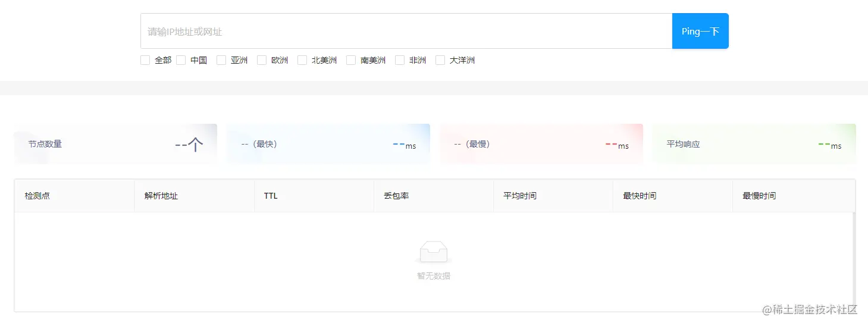Click the 平均时间 column header
868x326 pixels.
(x=553, y=196)
